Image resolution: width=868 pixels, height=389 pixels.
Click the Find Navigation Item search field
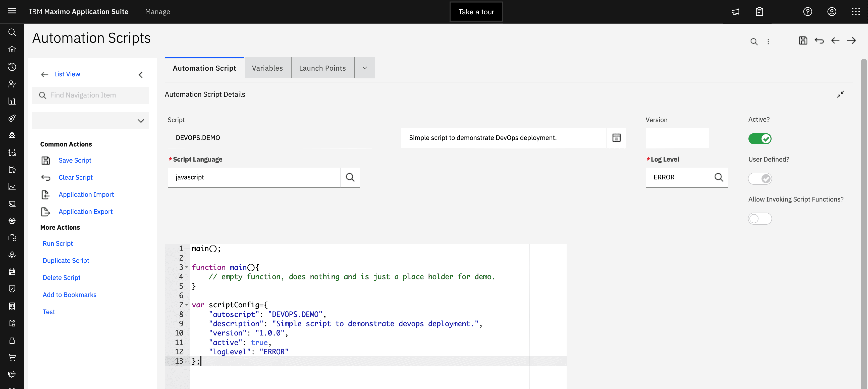pos(90,95)
